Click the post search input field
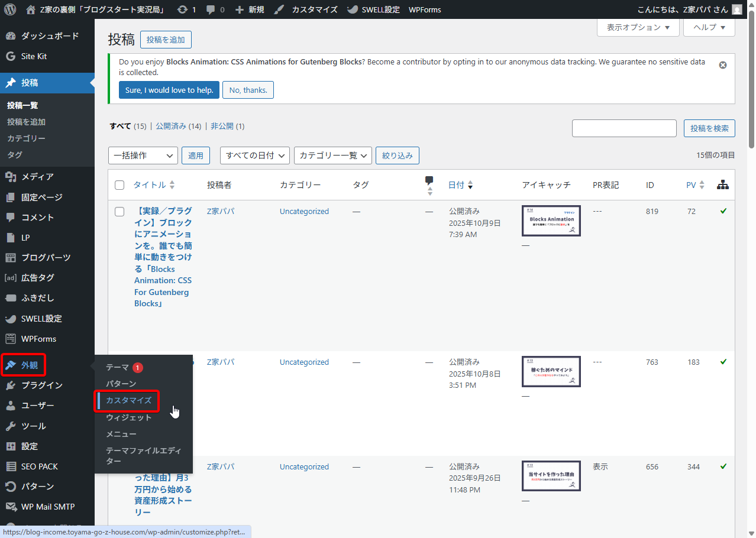The height and width of the screenshot is (538, 756). coord(623,128)
